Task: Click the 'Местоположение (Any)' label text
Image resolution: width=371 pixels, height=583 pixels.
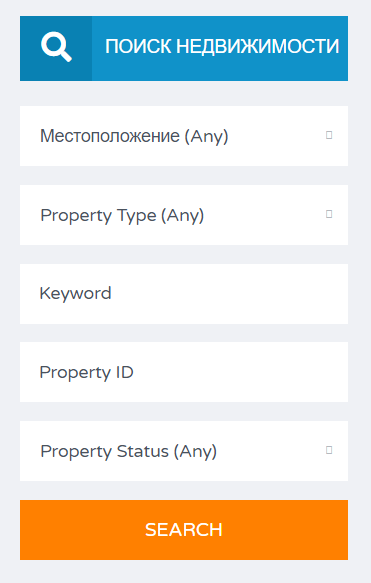Action: [134, 136]
